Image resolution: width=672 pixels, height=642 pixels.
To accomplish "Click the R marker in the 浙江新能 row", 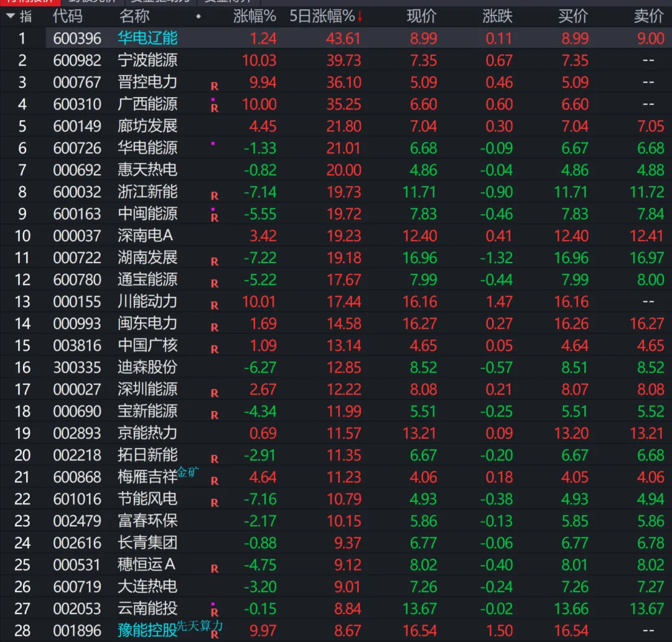I will [215, 196].
